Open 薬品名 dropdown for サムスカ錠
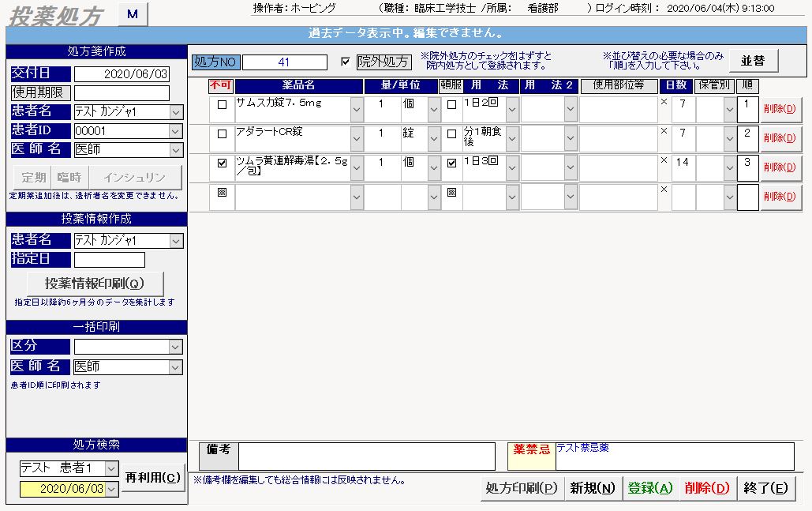This screenshot has height=511, width=812. pyautogui.click(x=357, y=109)
